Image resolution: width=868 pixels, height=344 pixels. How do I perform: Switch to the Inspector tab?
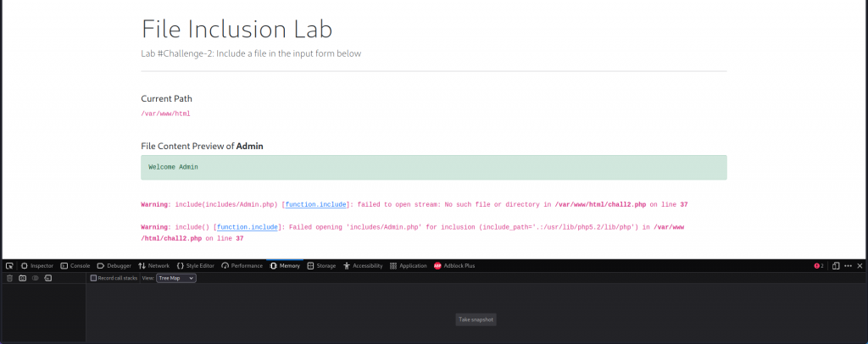37,265
